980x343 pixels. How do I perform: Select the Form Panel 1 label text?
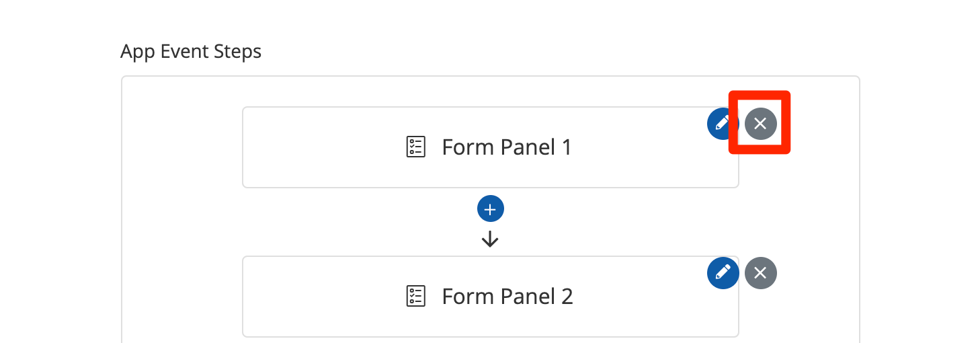click(x=506, y=147)
